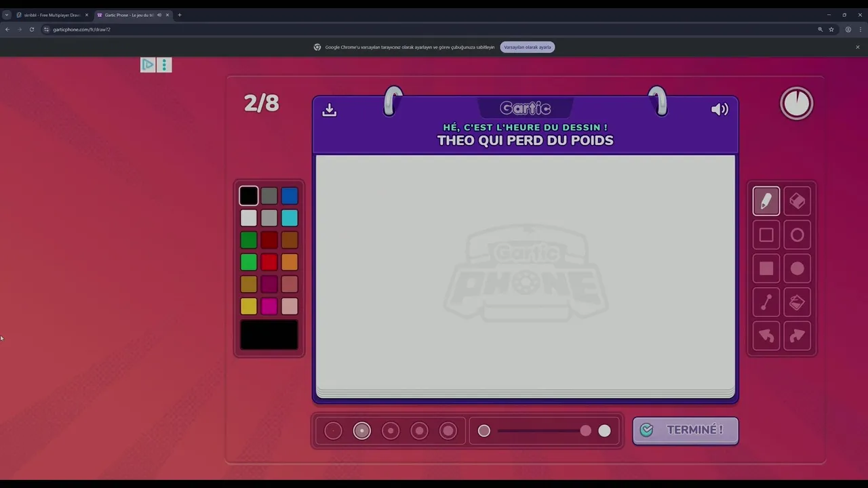Pick the bright red color swatch
The width and height of the screenshot is (868, 488).
point(269,262)
